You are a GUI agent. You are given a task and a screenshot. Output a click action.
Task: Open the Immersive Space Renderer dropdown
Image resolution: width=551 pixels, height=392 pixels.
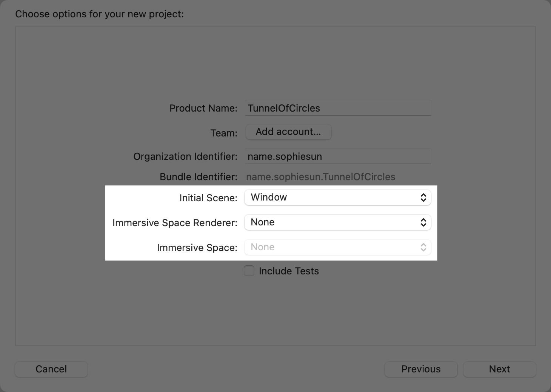coord(338,222)
